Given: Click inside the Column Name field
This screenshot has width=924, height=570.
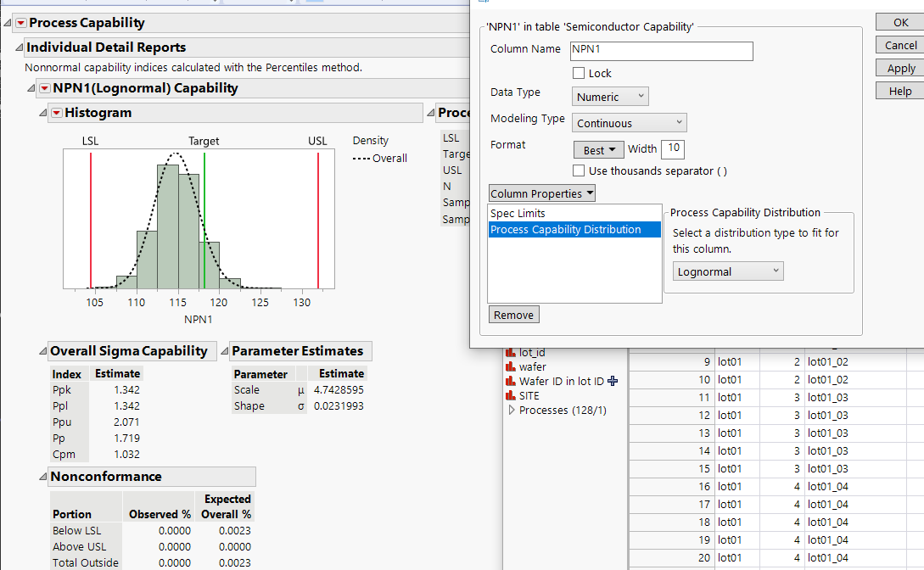Looking at the screenshot, I should click(660, 51).
